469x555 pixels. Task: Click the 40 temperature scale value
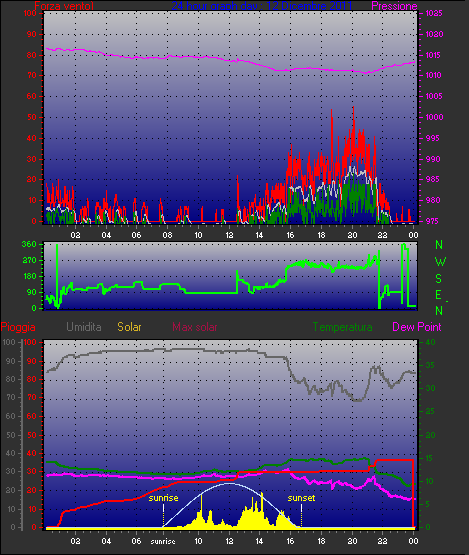pyautogui.click(x=430, y=342)
